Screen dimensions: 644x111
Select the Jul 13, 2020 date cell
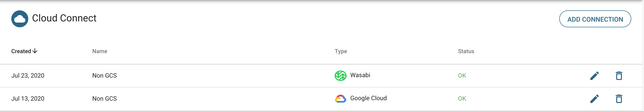28,99
